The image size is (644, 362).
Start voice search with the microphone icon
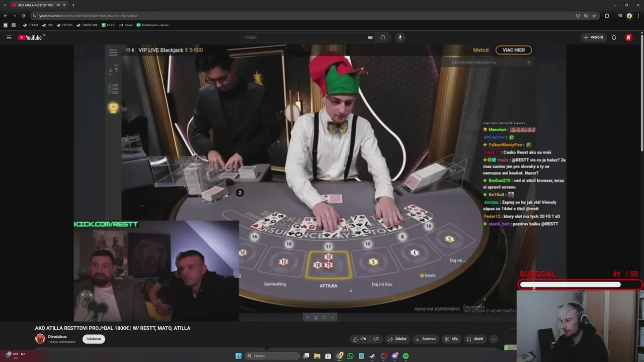pyautogui.click(x=400, y=37)
